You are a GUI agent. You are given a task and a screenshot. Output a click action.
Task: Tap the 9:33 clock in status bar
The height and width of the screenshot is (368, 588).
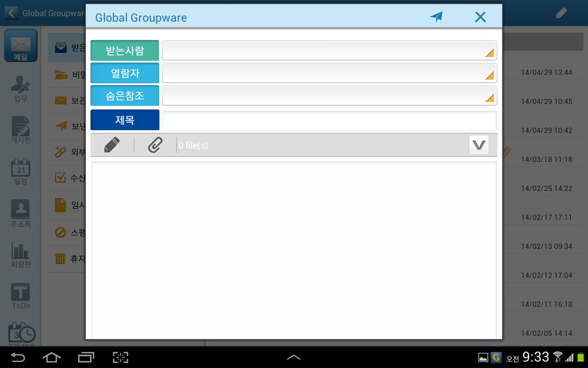click(536, 357)
